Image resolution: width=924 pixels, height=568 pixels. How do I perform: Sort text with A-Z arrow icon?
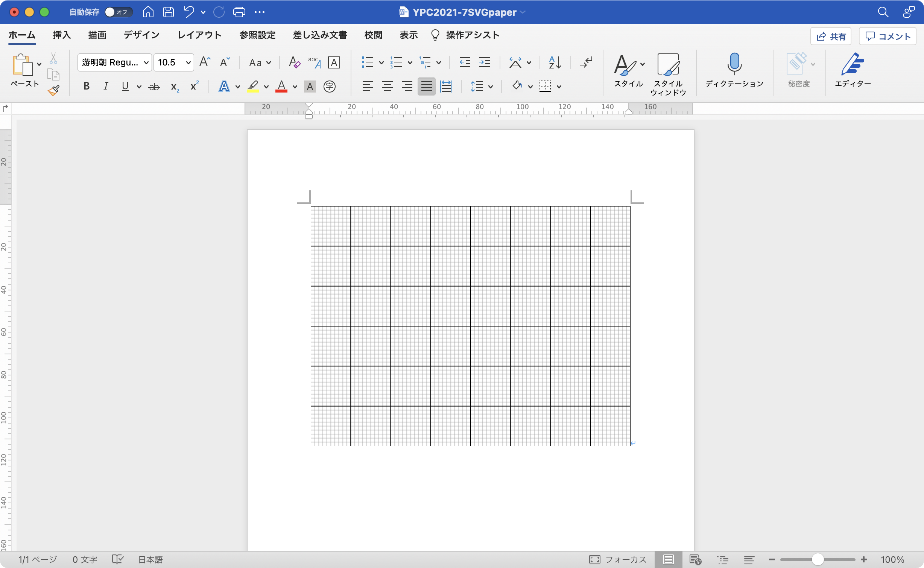555,62
